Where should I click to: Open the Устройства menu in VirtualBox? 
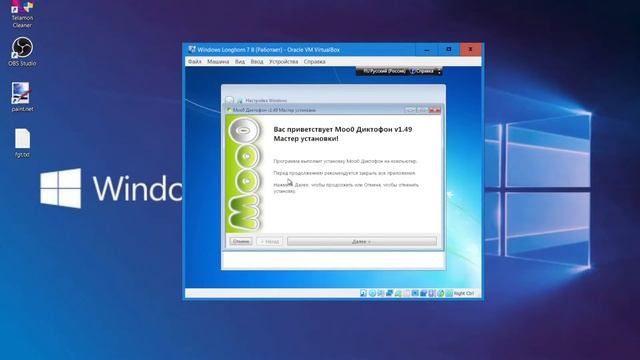tap(283, 62)
